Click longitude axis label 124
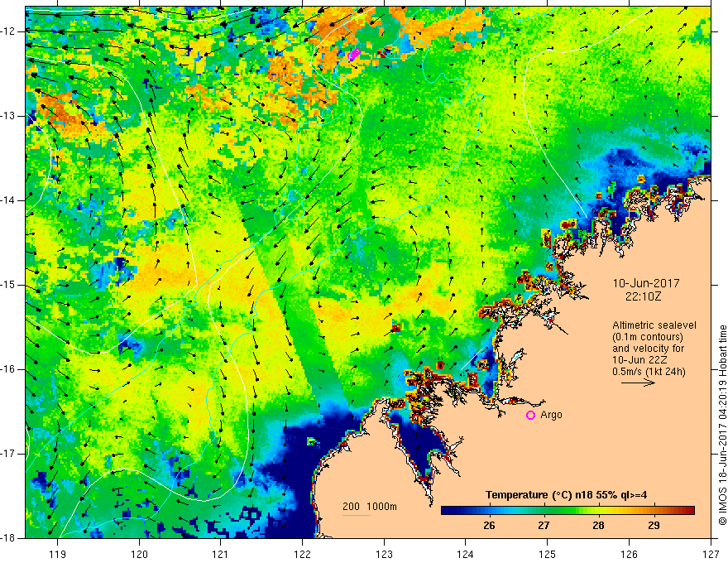The image size is (728, 563). pyautogui.click(x=466, y=554)
